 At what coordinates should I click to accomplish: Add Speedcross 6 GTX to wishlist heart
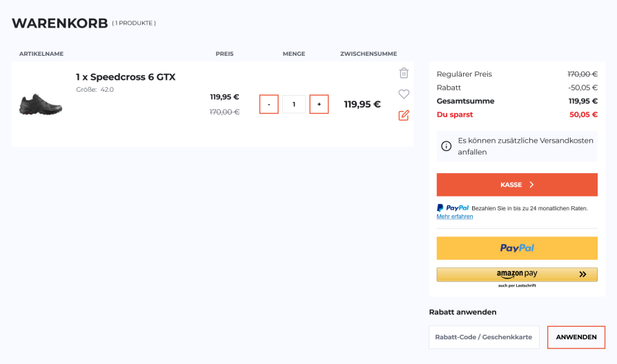(404, 94)
